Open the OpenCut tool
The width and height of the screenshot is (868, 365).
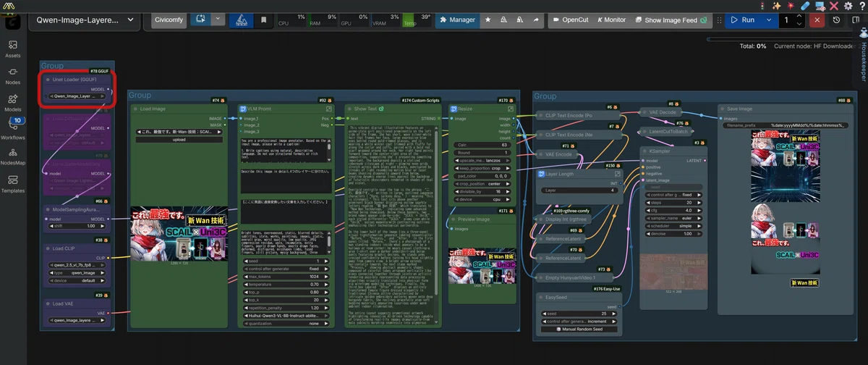click(x=569, y=20)
